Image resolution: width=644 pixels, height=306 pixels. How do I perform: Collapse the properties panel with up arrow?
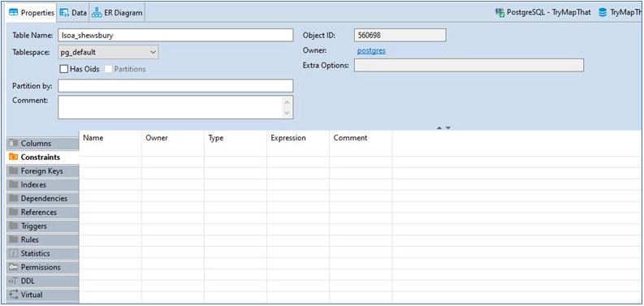coord(439,127)
